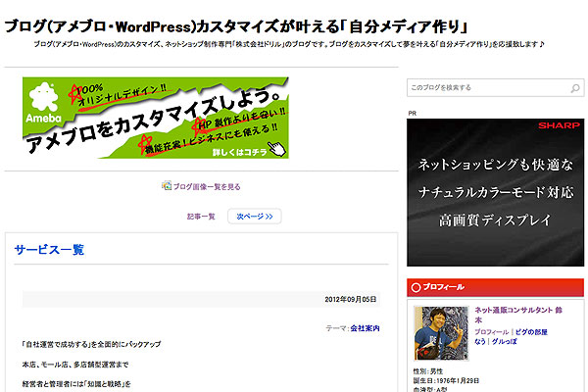This screenshot has width=588, height=392.
Task: Click the プロフィール section header bar
Action: tap(495, 287)
